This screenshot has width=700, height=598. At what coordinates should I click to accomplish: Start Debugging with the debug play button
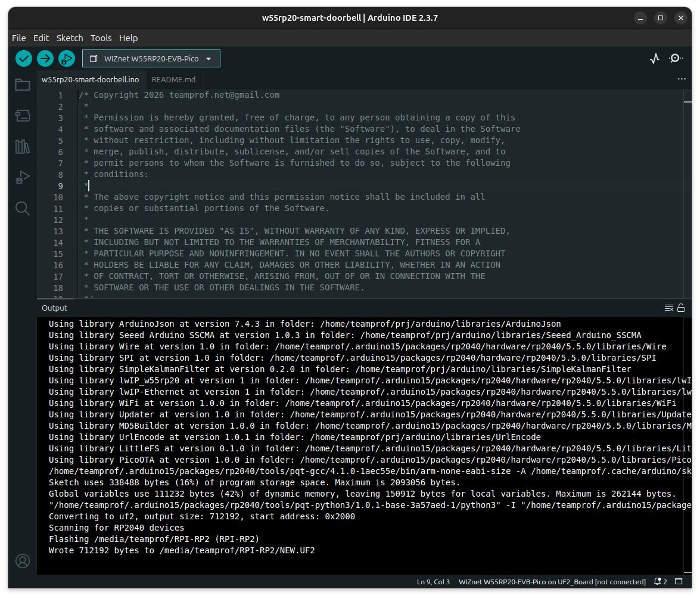coord(67,58)
